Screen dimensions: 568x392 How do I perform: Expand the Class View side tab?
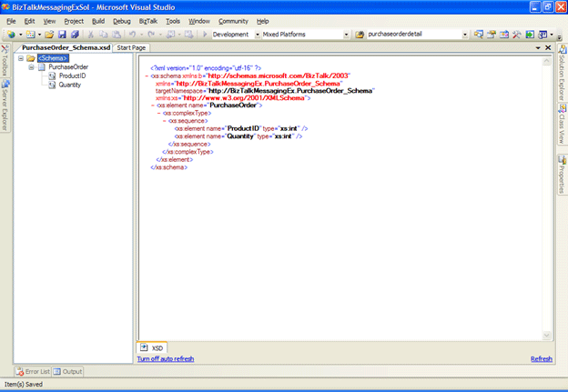pos(563,125)
